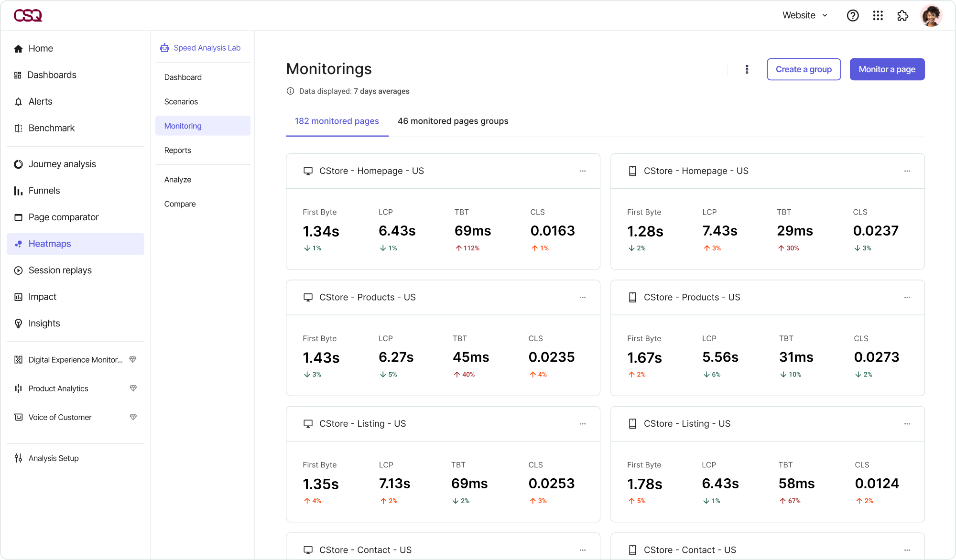This screenshot has width=956, height=560.
Task: Open Session replays
Action: pyautogui.click(x=60, y=270)
